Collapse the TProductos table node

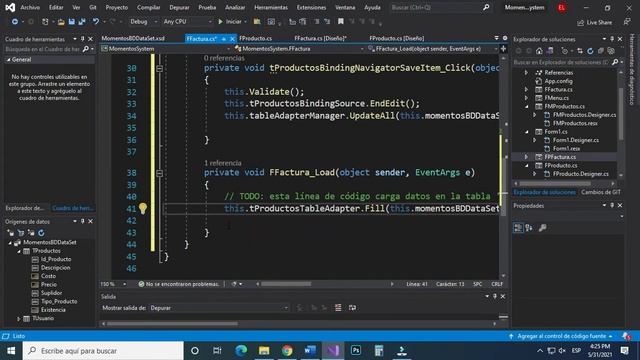tap(18, 251)
